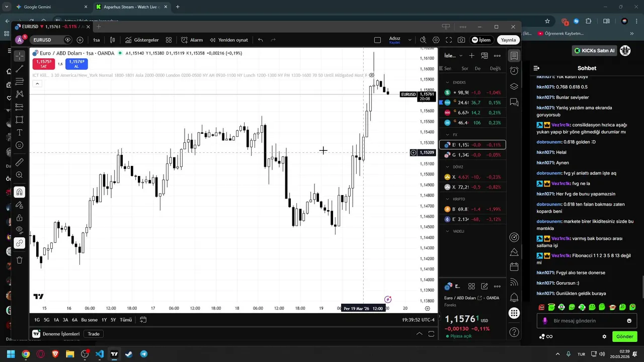Open the emoji sticker tool
The image size is (644, 362).
coord(19,145)
